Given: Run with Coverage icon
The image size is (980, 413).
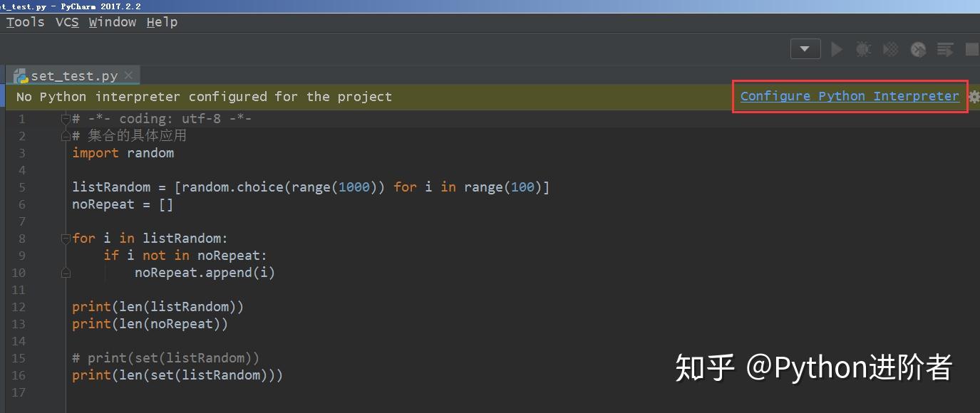Looking at the screenshot, I should click(890, 49).
